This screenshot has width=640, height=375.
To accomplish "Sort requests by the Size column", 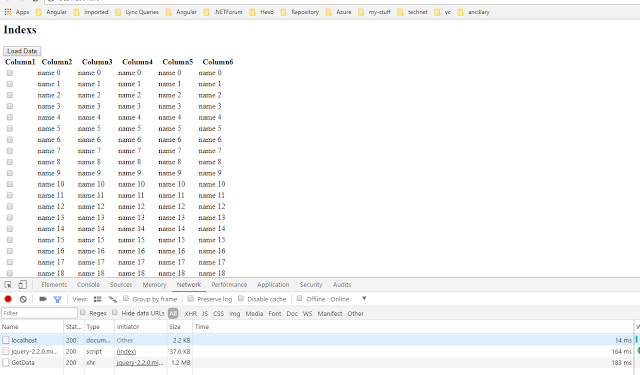I will coord(180,327).
